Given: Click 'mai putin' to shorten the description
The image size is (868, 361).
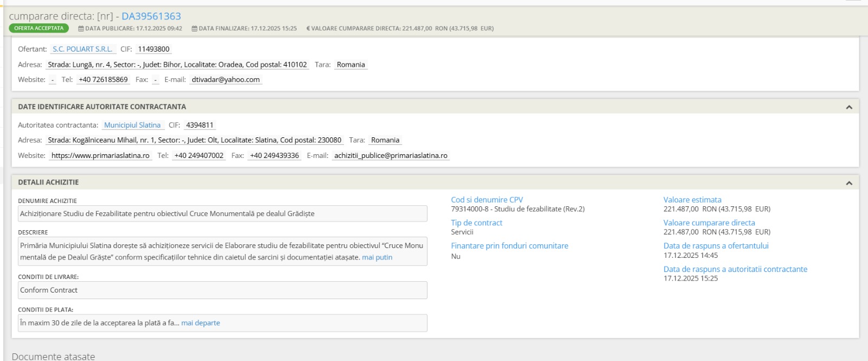Looking at the screenshot, I should coord(377,257).
